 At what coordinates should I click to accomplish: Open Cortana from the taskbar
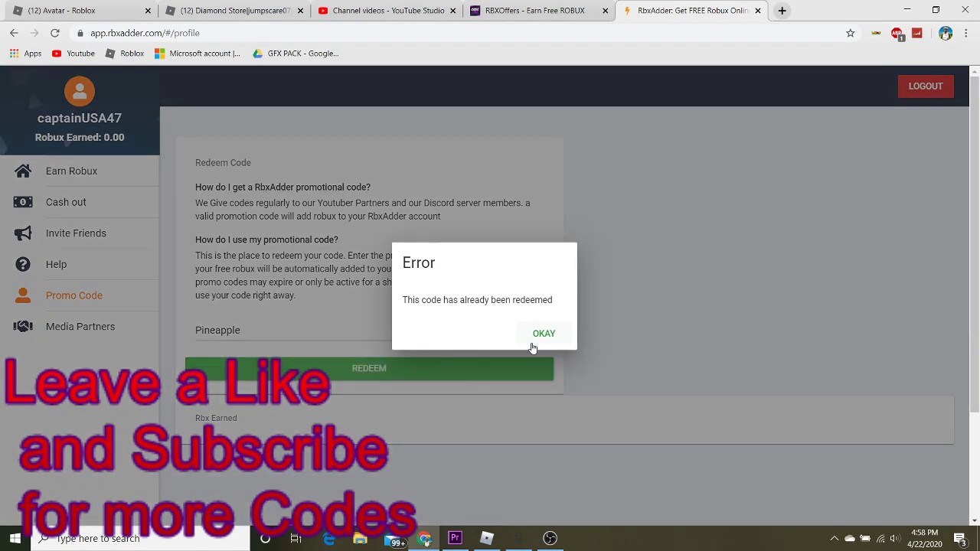tap(265, 538)
